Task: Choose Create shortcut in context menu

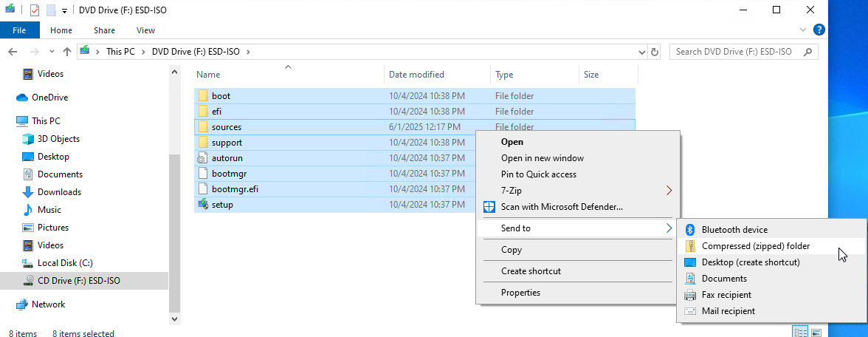Action: pyautogui.click(x=577, y=271)
